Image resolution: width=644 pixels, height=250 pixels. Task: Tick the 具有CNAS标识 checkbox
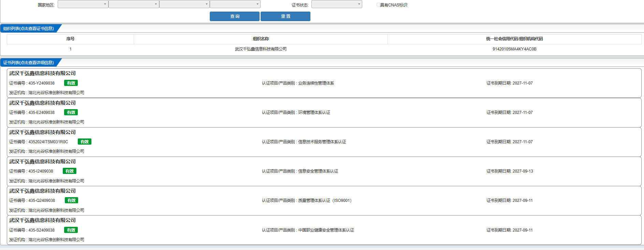pos(378,5)
